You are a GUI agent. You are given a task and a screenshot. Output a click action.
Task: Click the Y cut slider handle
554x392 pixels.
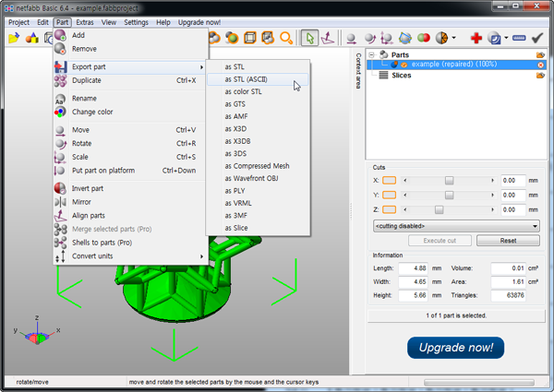pos(449,196)
